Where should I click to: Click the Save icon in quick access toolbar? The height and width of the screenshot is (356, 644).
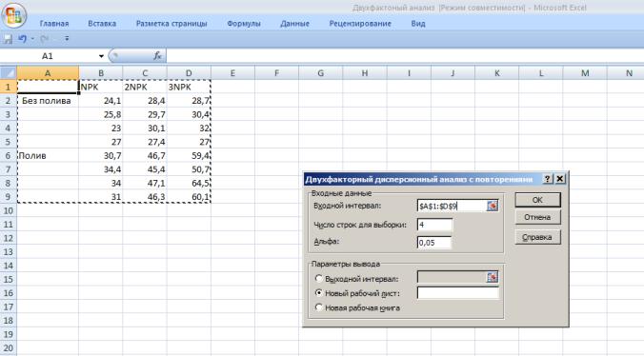pos(8,39)
